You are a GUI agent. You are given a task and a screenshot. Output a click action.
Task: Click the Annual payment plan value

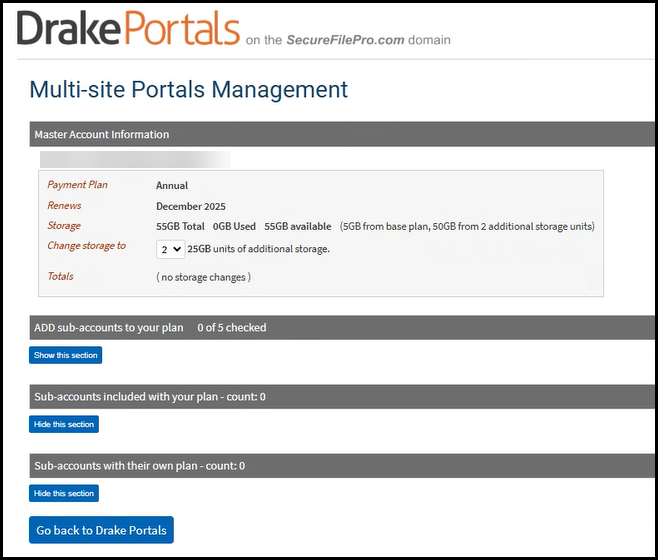coord(172,186)
